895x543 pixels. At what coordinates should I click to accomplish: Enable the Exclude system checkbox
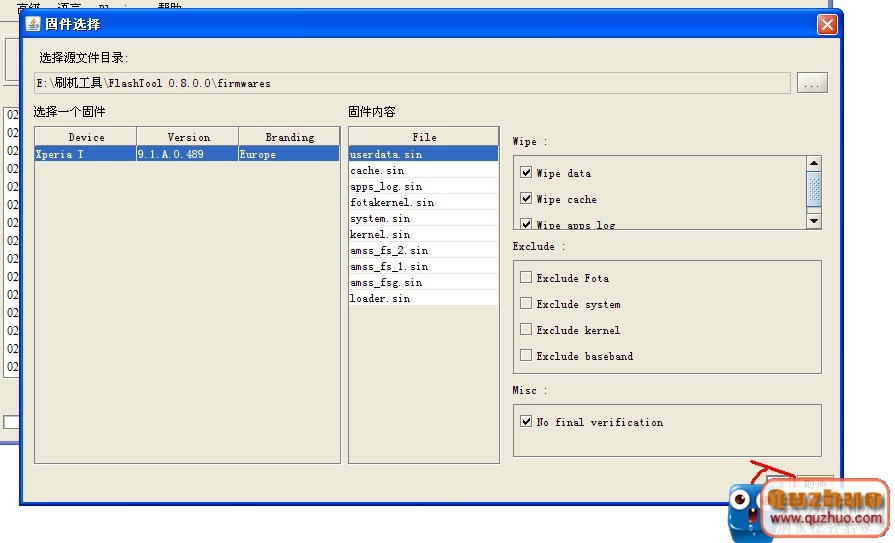point(526,303)
